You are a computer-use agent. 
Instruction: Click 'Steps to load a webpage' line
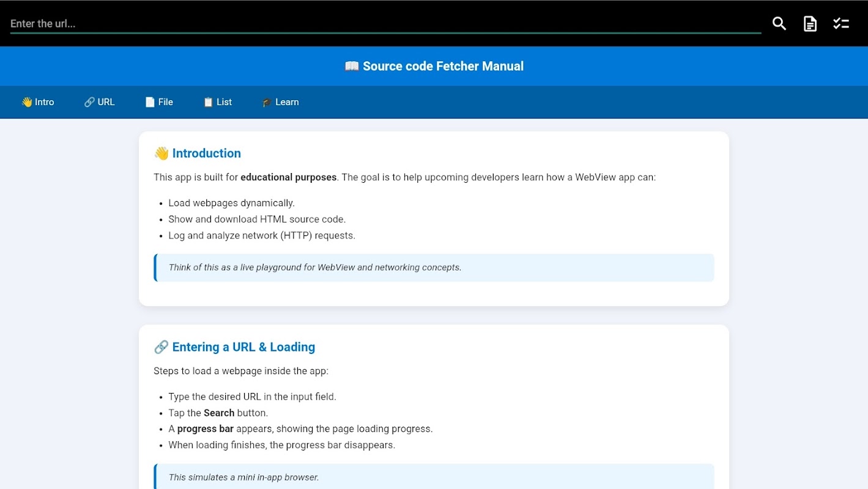241,371
